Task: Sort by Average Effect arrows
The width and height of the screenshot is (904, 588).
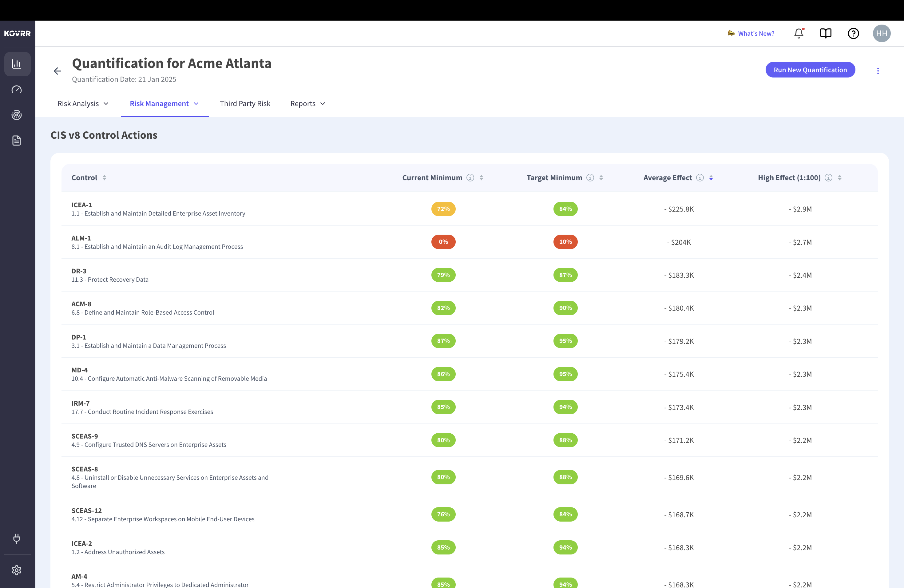Action: [711, 178]
